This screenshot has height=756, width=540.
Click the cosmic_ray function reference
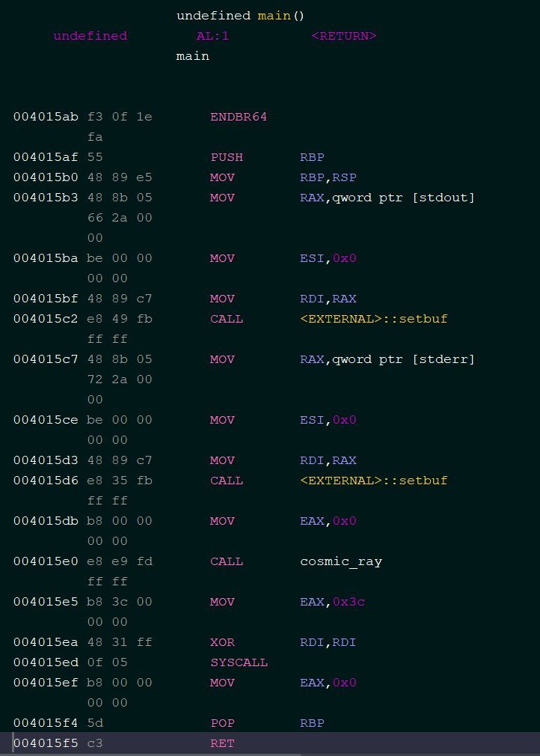coord(340,561)
